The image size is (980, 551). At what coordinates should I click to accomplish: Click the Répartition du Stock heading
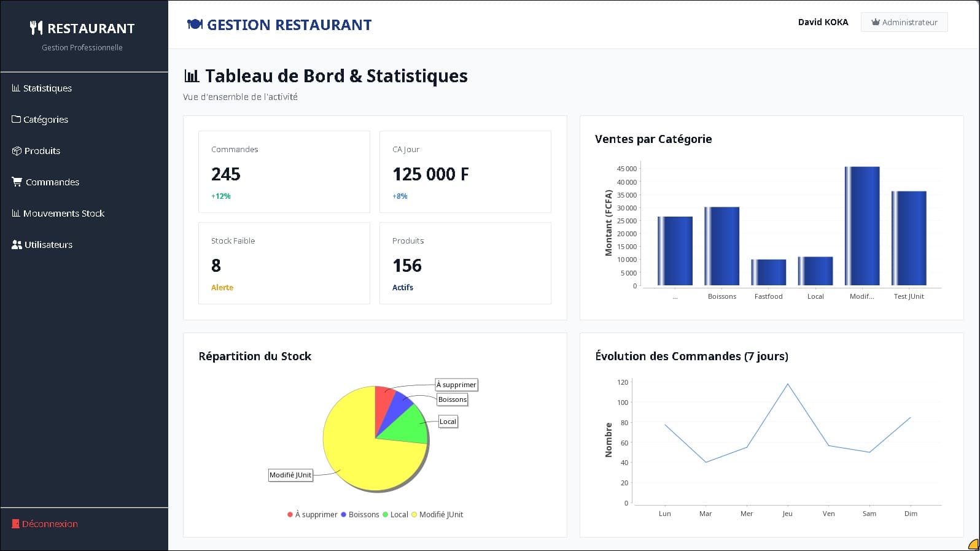(255, 356)
